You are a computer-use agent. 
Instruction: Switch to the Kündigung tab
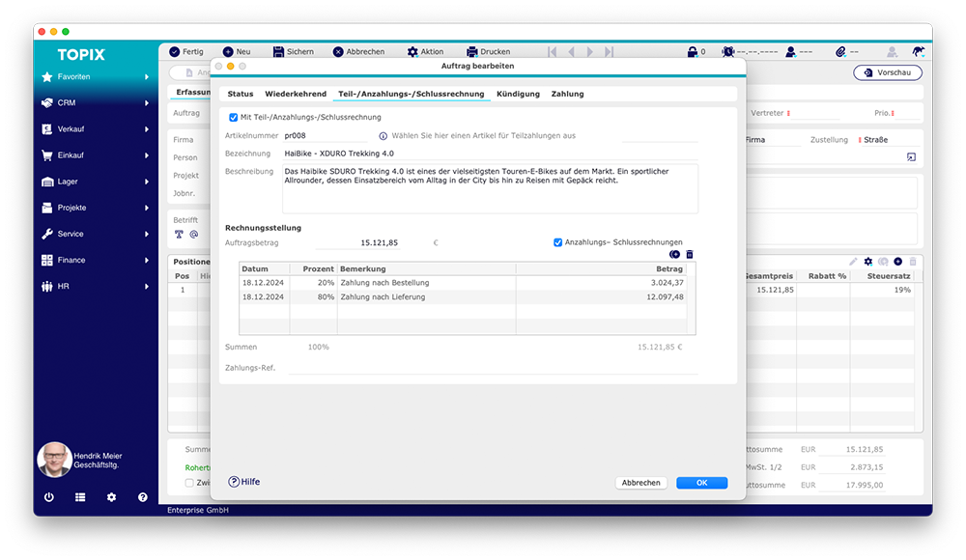tap(518, 94)
